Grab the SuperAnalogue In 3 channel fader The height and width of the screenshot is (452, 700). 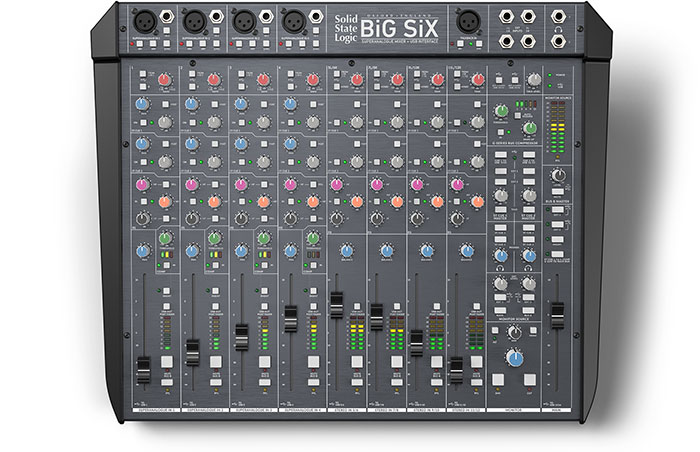[242, 337]
